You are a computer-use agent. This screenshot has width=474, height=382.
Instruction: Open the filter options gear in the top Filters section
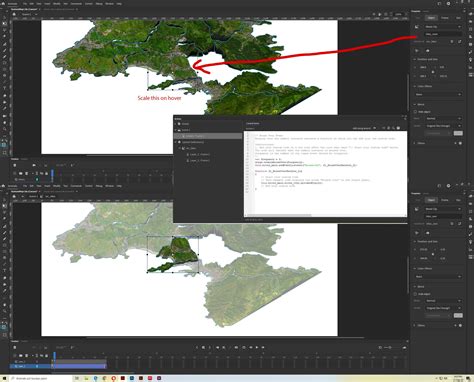[x=460, y=143]
